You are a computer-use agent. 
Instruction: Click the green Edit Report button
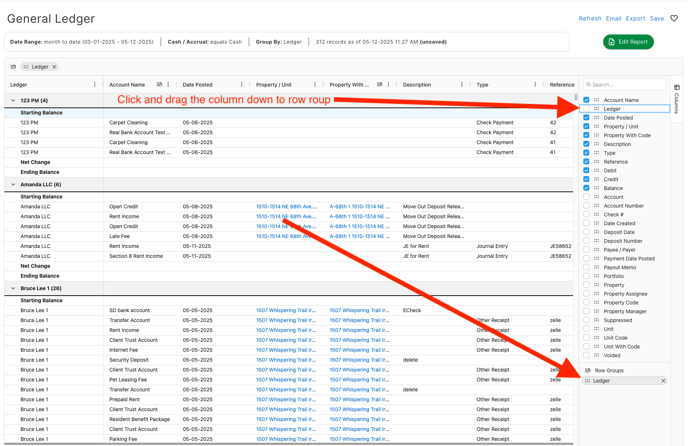point(628,42)
